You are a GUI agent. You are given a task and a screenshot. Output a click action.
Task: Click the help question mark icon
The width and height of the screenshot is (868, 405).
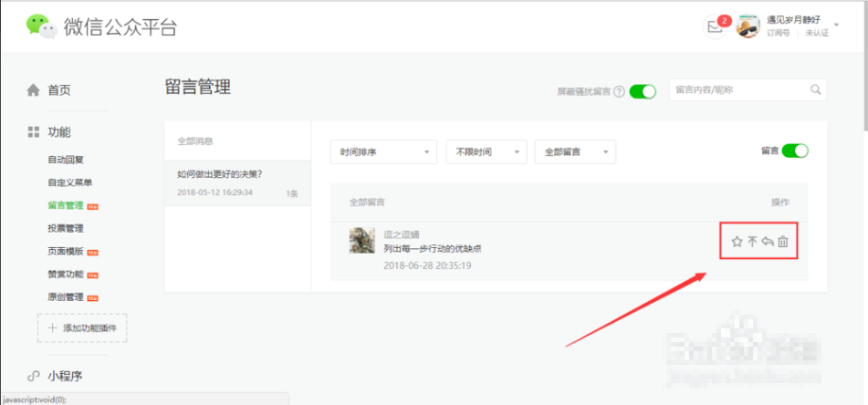[619, 91]
